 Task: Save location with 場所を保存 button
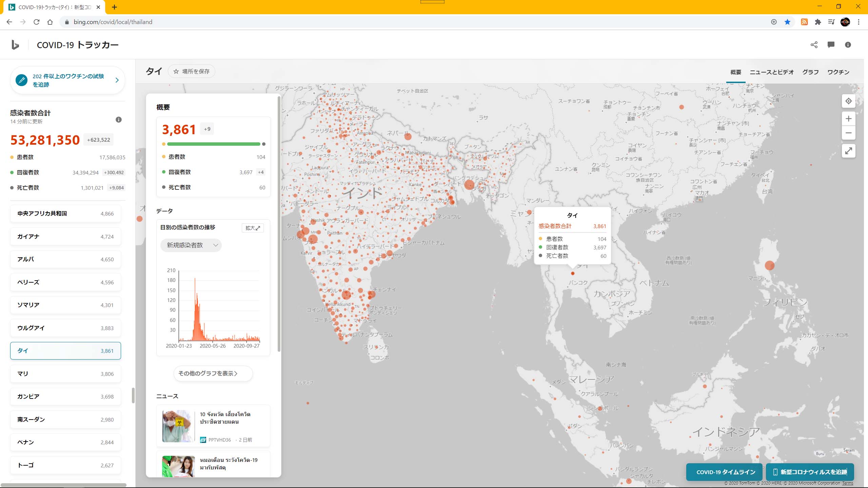tap(192, 72)
